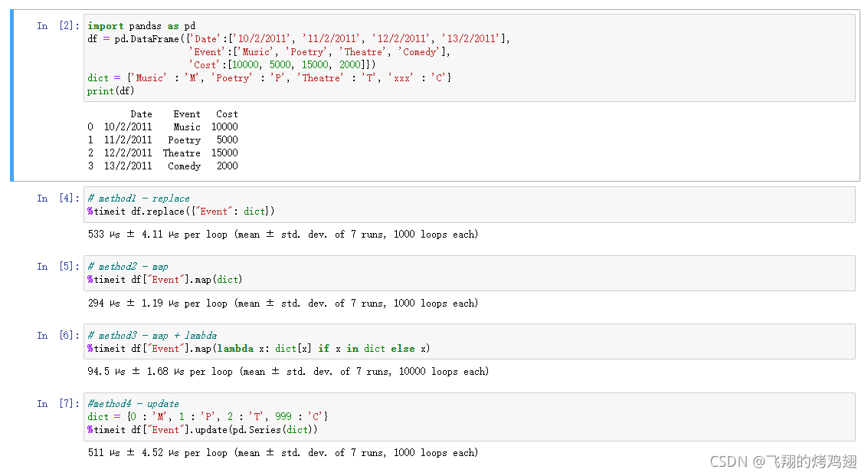Select the 'In [6]:' prompt label
Viewport: 868px width, 476px height.
[58, 335]
